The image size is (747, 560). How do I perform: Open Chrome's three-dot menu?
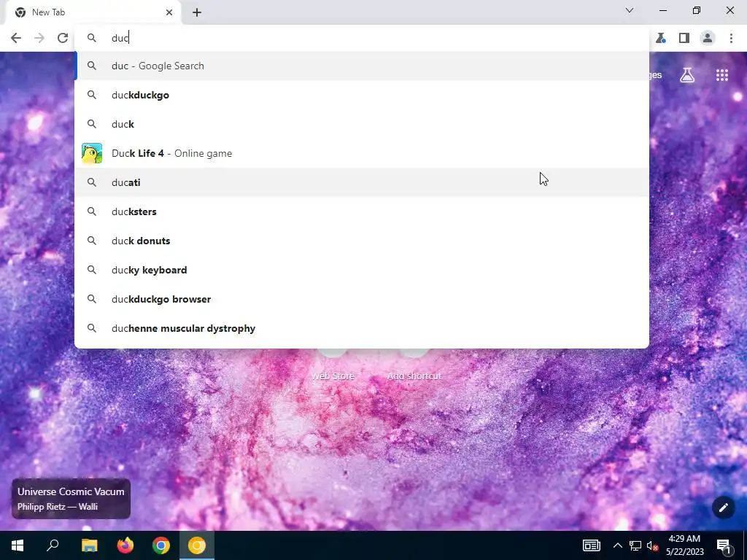click(x=731, y=38)
